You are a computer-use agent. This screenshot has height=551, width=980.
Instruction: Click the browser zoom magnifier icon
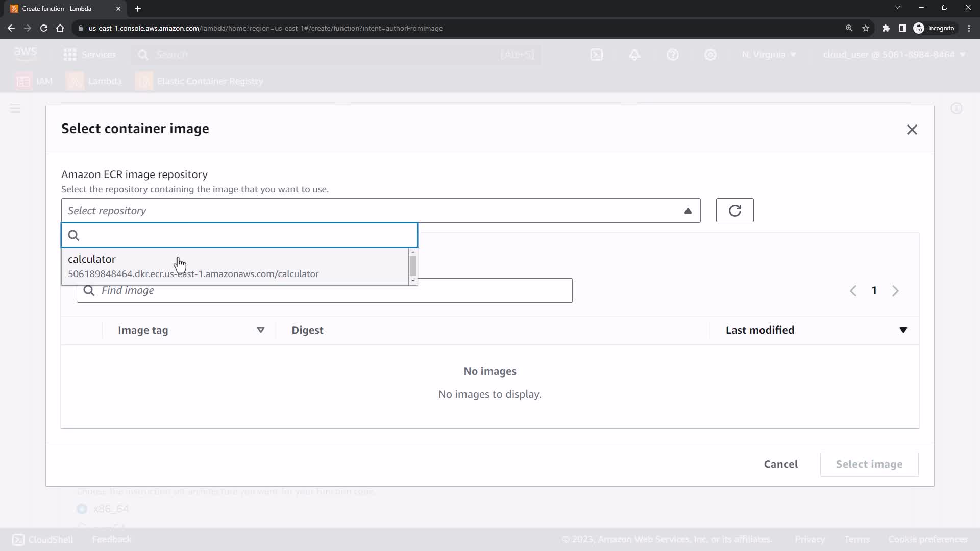tap(849, 28)
